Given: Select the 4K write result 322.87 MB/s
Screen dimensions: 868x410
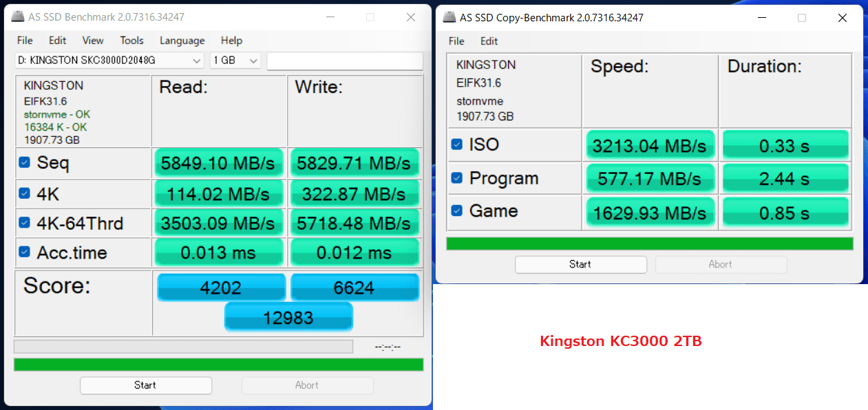Looking at the screenshot, I should click(354, 194).
